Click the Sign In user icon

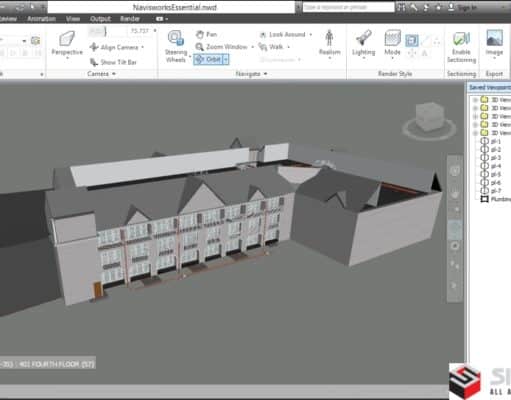click(x=451, y=7)
